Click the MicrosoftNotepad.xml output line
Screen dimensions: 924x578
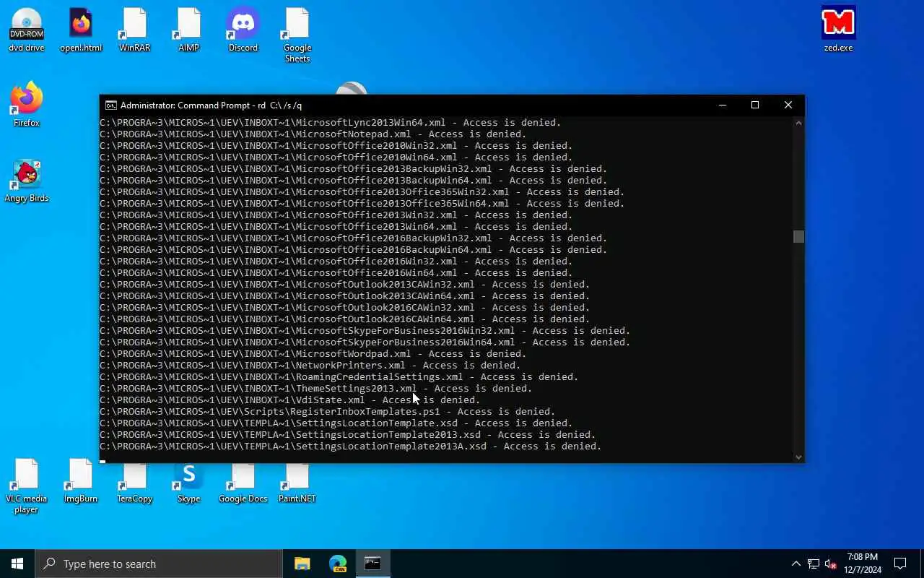pyautogui.click(x=313, y=134)
